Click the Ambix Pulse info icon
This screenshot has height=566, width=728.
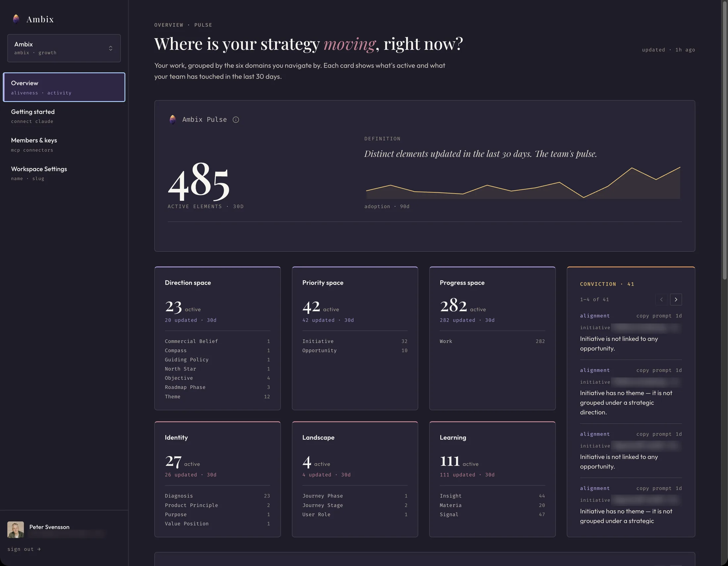pyautogui.click(x=236, y=120)
